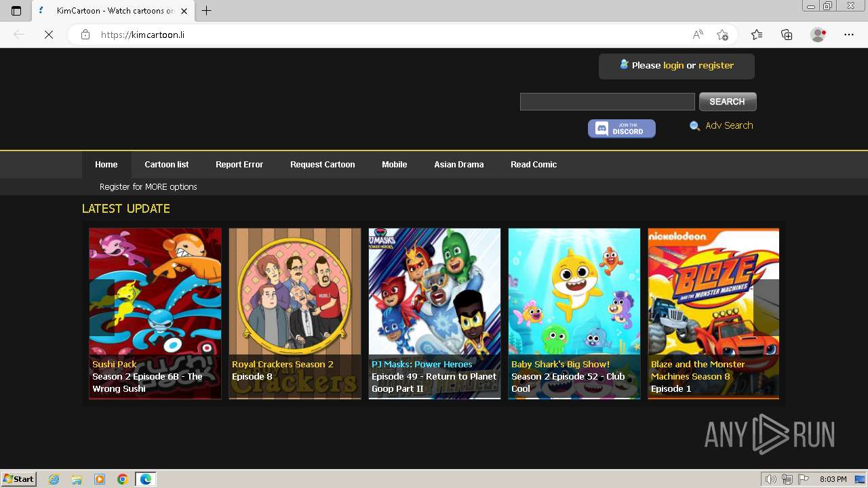
Task: Click Episode 49 Return to Planet Goop caption
Action: [x=434, y=382]
